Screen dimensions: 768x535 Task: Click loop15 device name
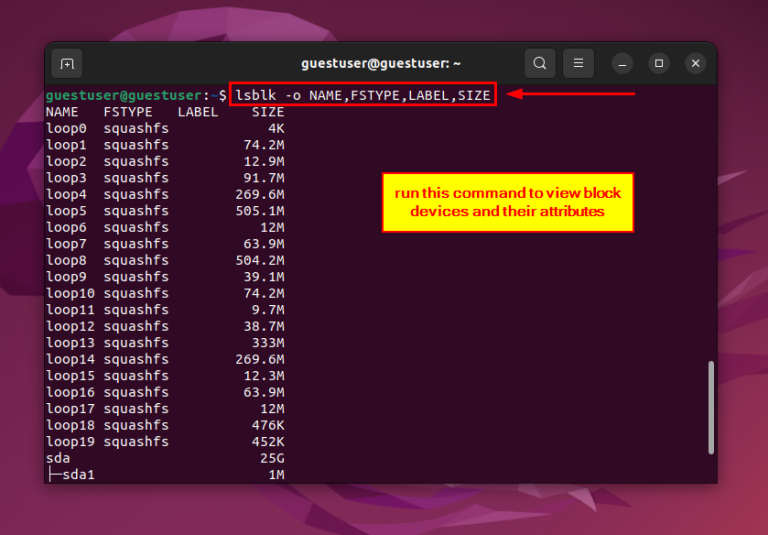tap(71, 376)
